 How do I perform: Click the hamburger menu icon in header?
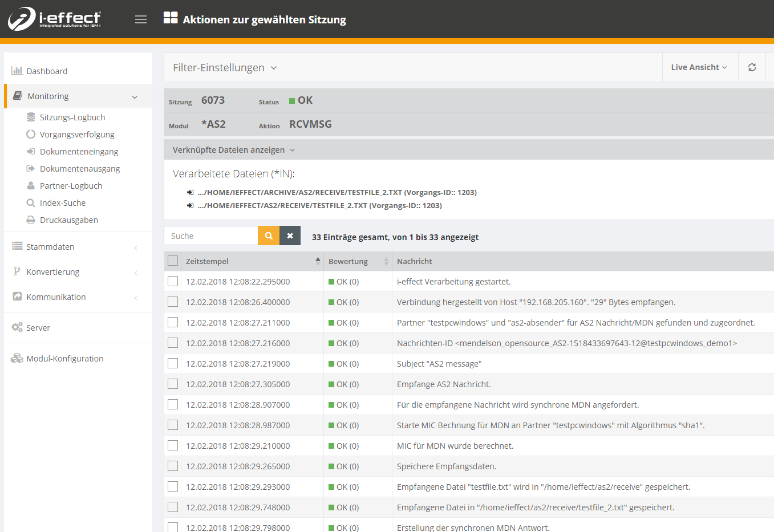pos(141,19)
